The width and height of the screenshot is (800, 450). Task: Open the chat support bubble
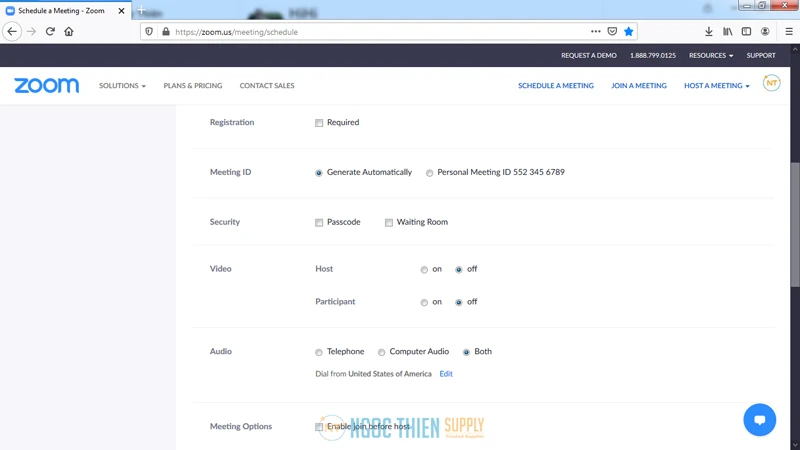759,419
